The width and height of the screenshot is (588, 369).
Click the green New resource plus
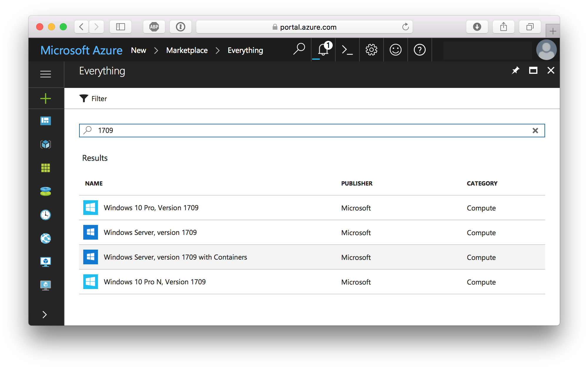[x=46, y=98]
